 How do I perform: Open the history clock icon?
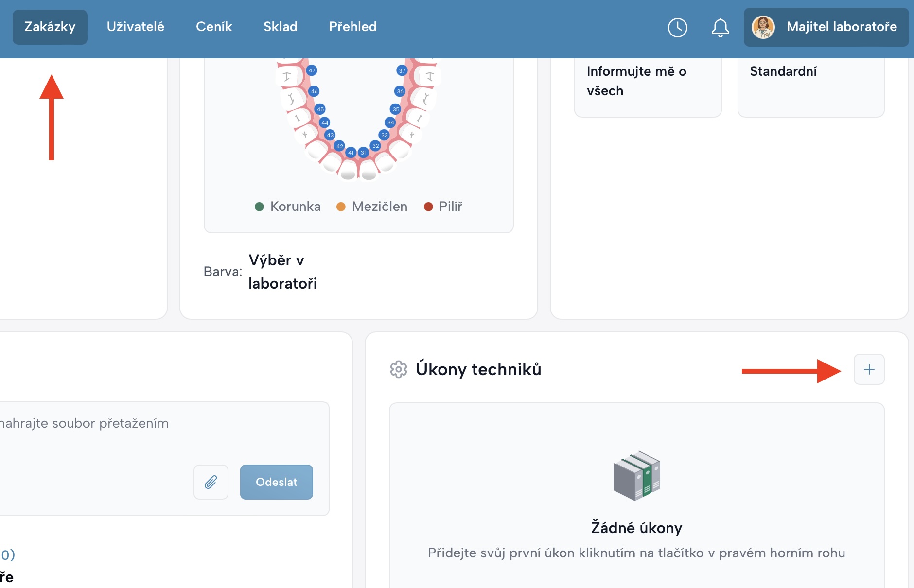pyautogui.click(x=677, y=28)
